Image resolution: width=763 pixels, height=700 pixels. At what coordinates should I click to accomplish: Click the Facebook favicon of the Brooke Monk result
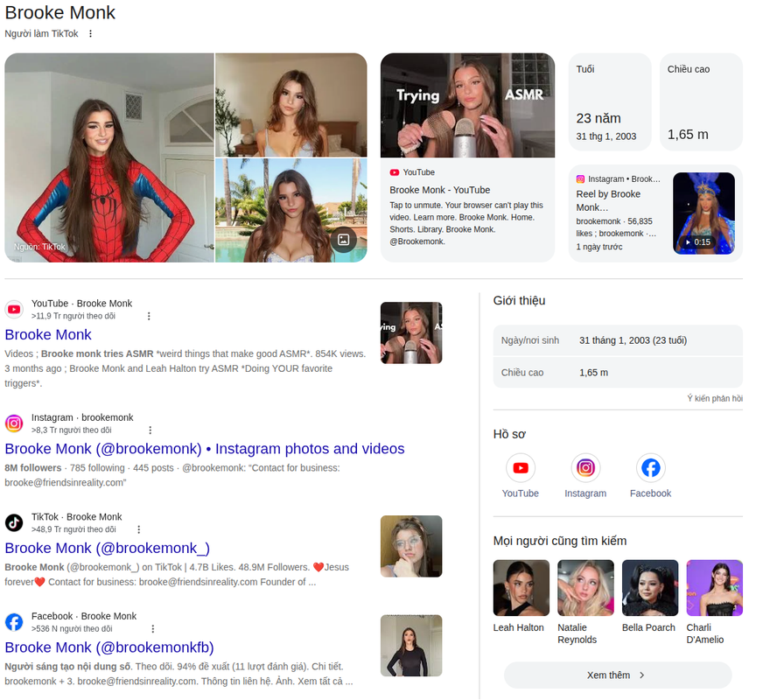pos(14,621)
